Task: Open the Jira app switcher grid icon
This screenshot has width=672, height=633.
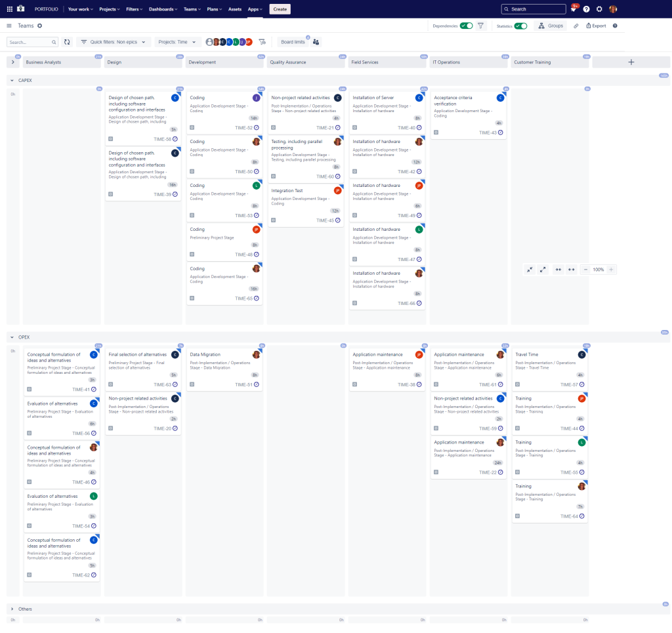Action: coord(9,9)
